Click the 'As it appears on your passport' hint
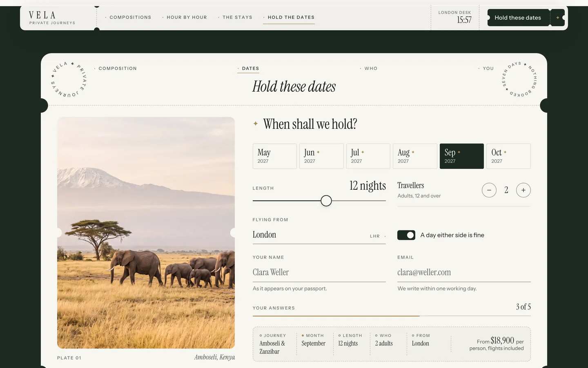The height and width of the screenshot is (368, 588). click(290, 289)
